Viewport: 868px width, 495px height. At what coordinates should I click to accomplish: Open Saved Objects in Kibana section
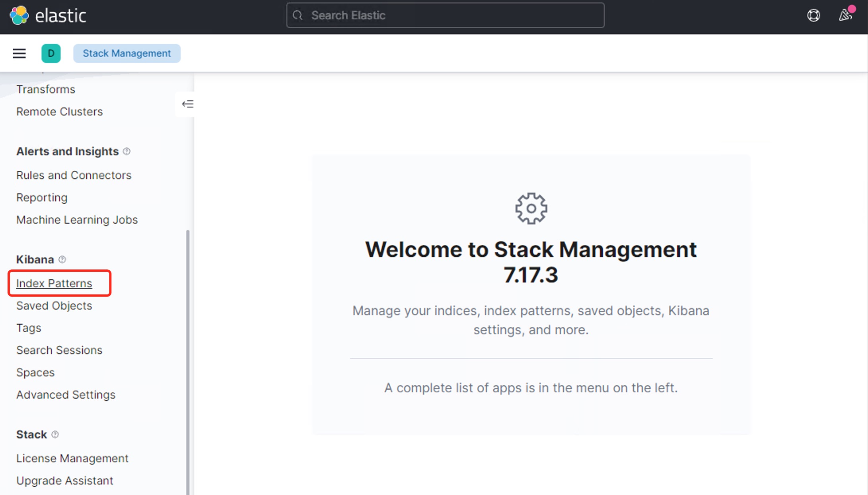54,306
